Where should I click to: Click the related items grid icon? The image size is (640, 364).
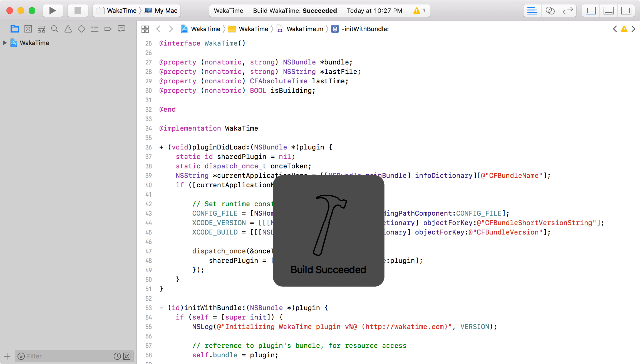pyautogui.click(x=145, y=29)
